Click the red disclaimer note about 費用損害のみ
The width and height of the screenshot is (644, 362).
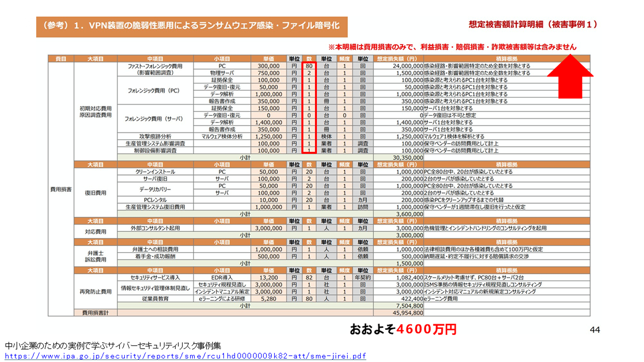click(452, 47)
